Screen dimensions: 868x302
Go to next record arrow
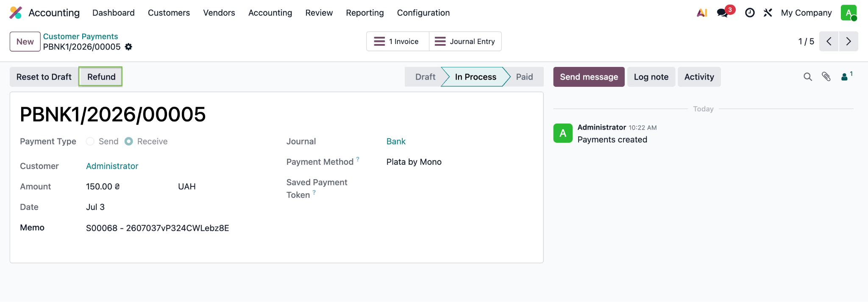849,42
